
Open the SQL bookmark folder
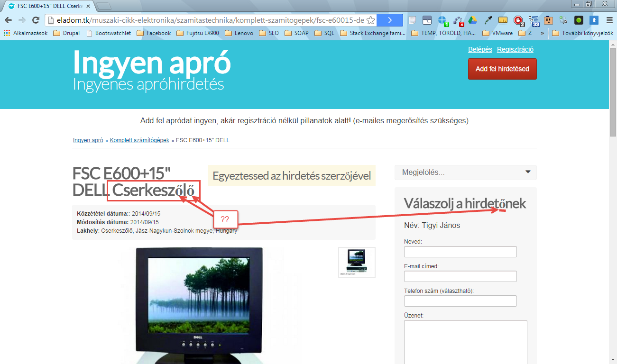(x=324, y=33)
